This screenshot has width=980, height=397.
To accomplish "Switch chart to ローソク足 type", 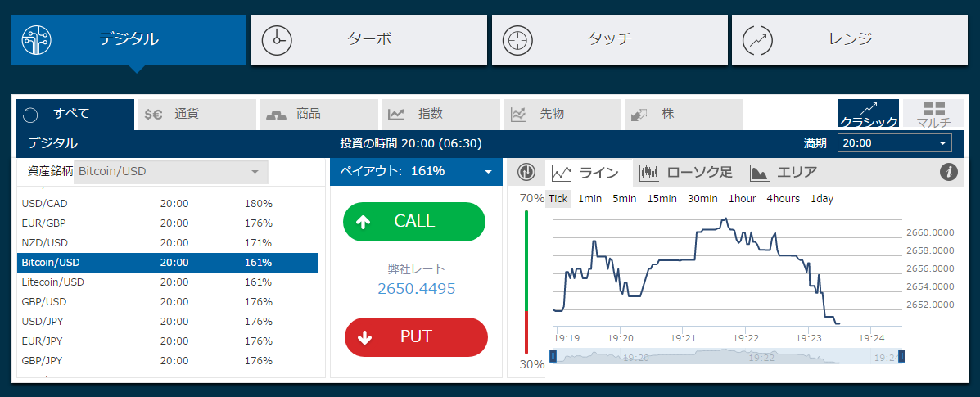I will pyautogui.click(x=688, y=174).
